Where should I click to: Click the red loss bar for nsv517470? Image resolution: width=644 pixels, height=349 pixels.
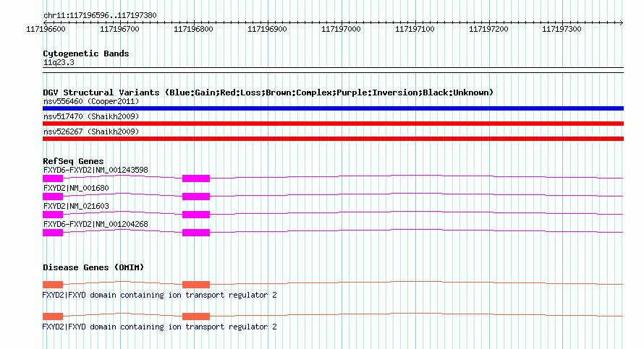pyautogui.click(x=333, y=124)
